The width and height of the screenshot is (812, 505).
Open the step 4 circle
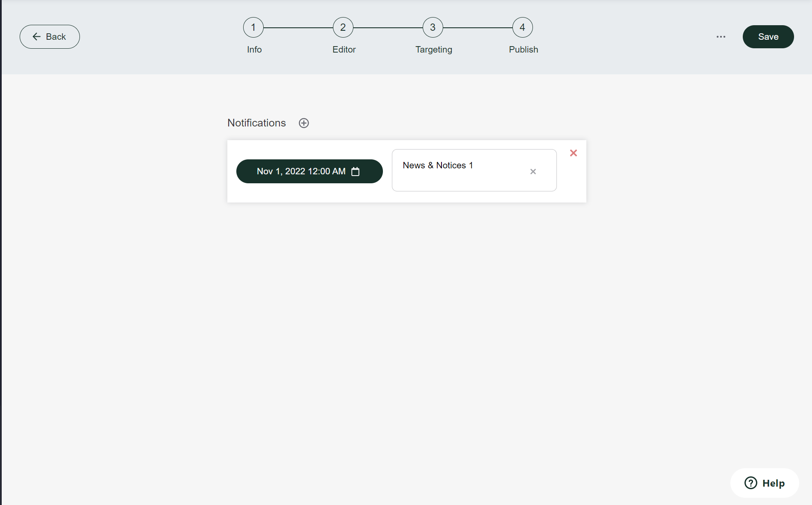[523, 27]
